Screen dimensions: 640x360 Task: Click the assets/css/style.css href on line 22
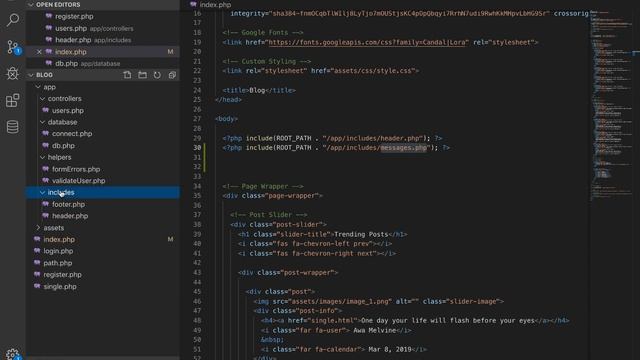click(373, 71)
